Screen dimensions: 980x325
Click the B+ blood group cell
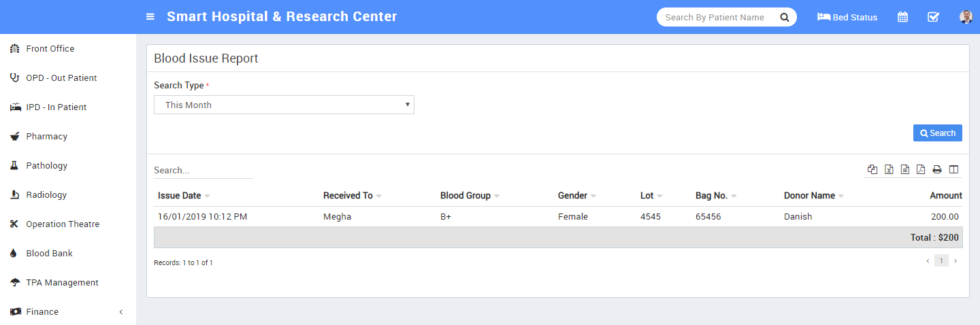[446, 217]
